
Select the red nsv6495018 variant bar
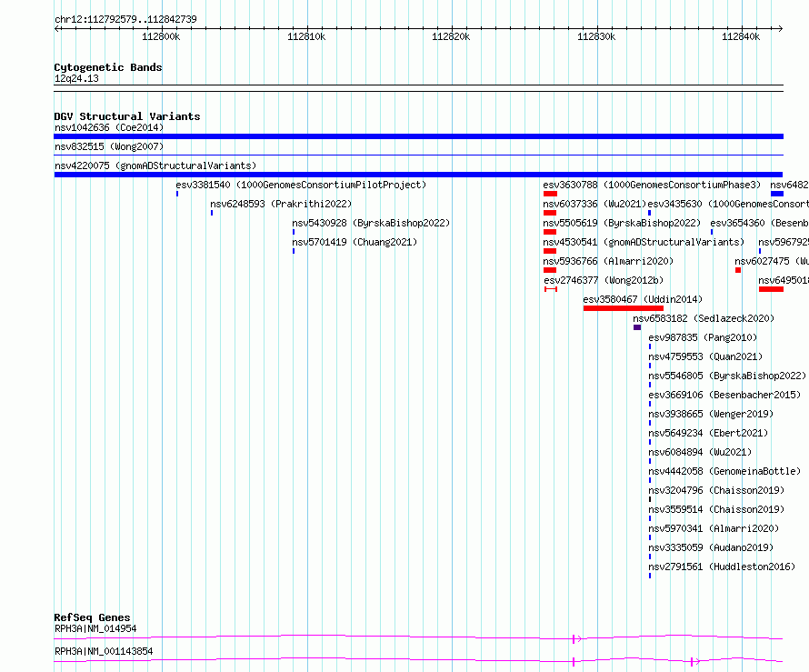click(772, 289)
